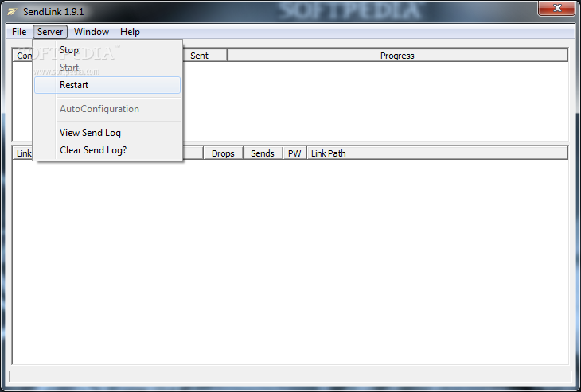
Task: Close the SendLink window
Action: 556,8
